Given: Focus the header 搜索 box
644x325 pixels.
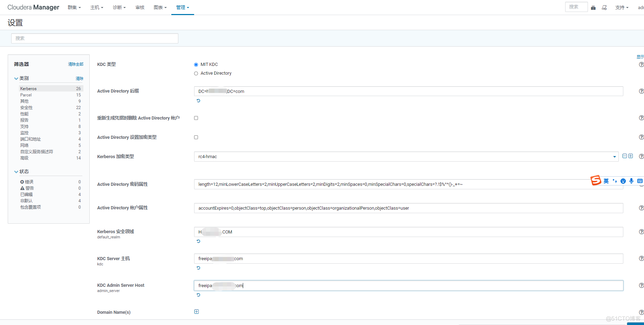Looking at the screenshot, I should point(576,7).
